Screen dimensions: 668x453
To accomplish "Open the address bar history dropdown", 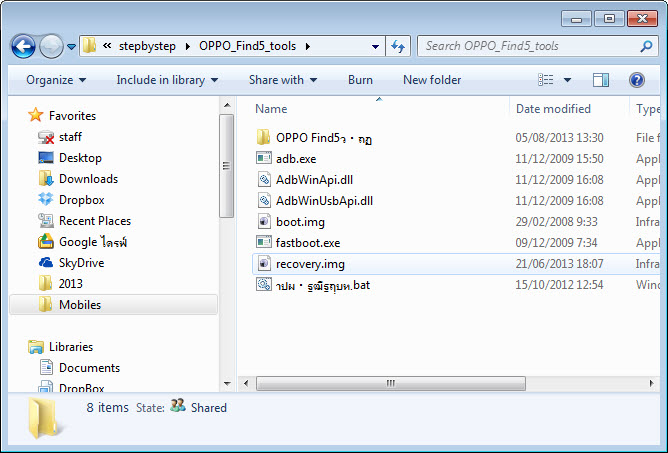I will [x=375, y=46].
